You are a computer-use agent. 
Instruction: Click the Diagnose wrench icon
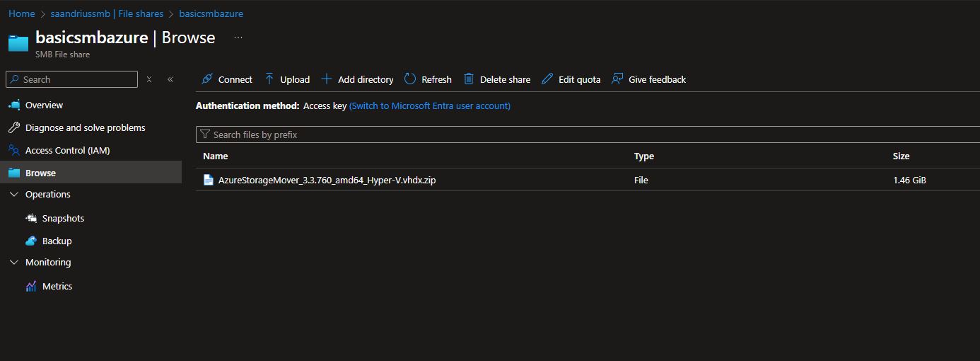click(14, 127)
